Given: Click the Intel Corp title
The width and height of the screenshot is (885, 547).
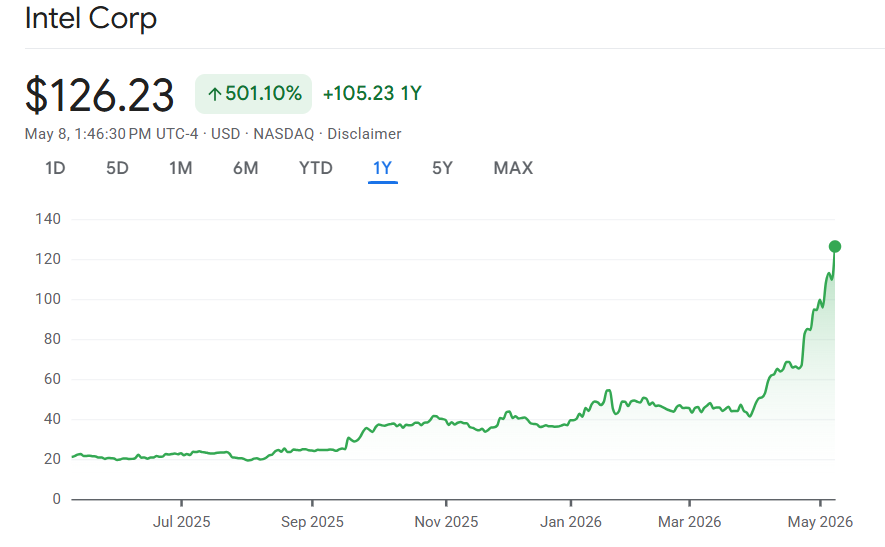Looking at the screenshot, I should point(91,18).
